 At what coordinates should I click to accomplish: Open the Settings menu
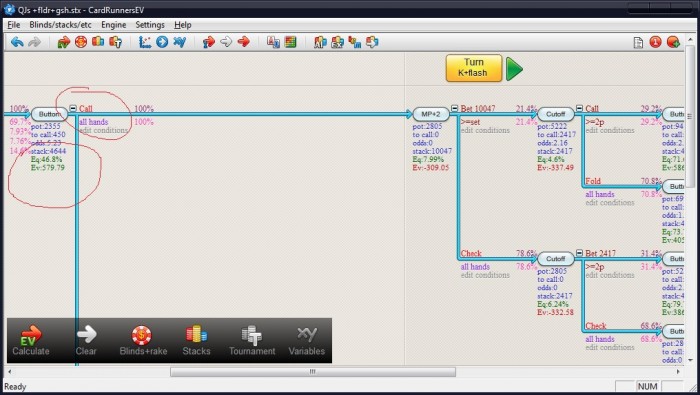(150, 25)
